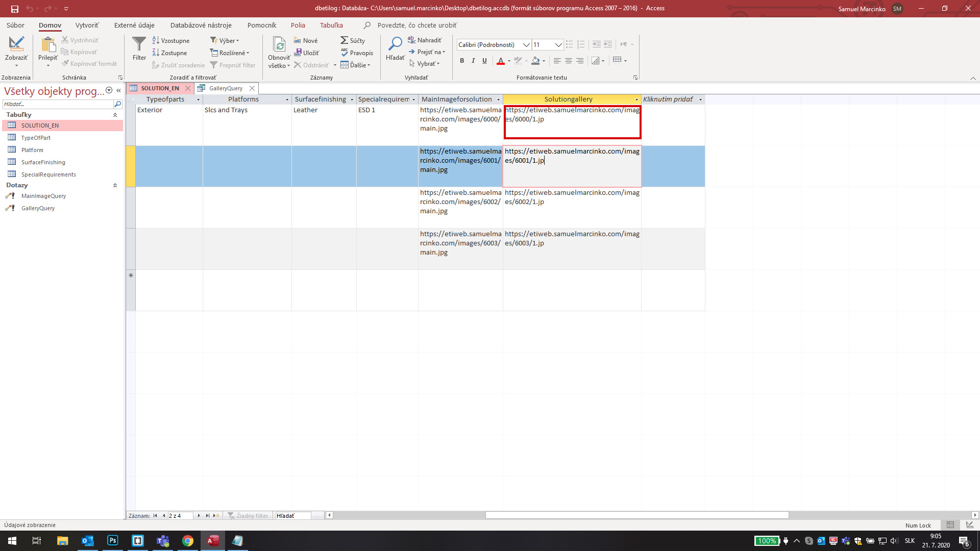Open Chrome from the taskbar
Image resolution: width=980 pixels, height=551 pixels.
188,541
